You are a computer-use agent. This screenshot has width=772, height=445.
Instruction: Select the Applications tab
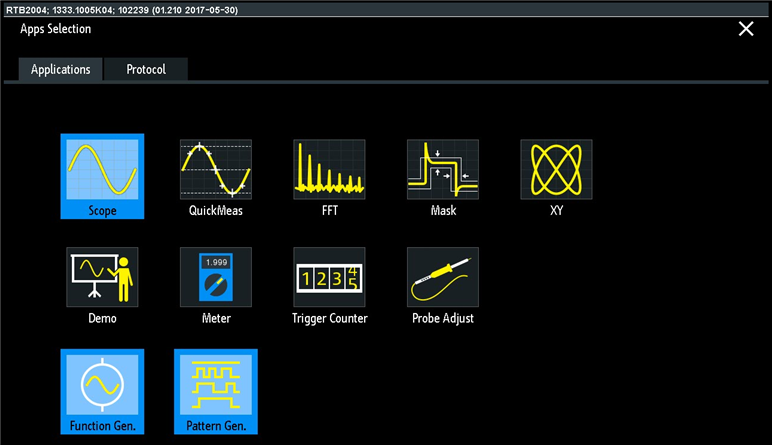[61, 69]
